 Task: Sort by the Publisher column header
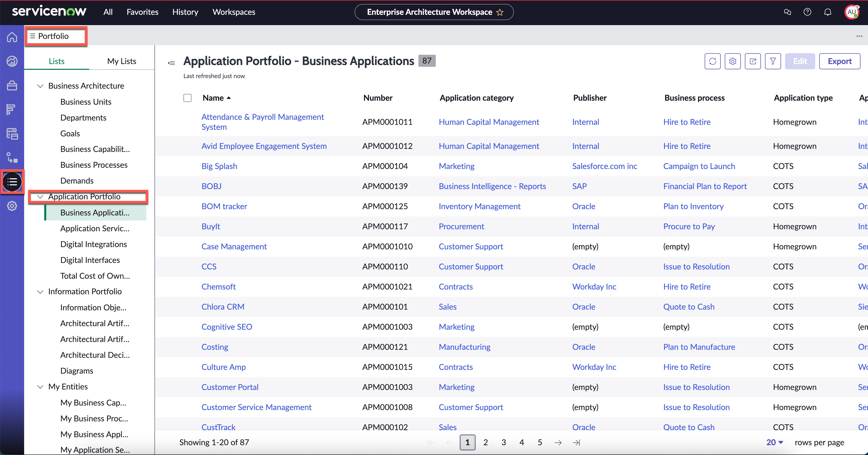click(x=590, y=98)
